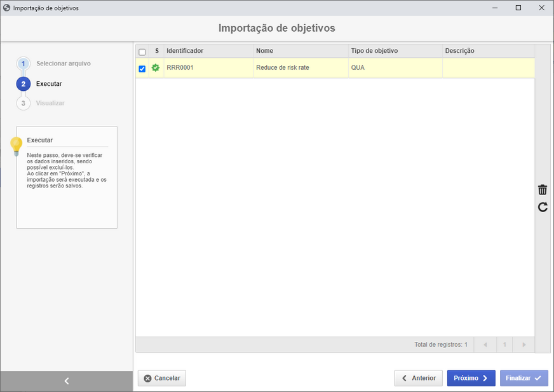
Task: Click the globe icon in title bar
Action: coord(7,8)
